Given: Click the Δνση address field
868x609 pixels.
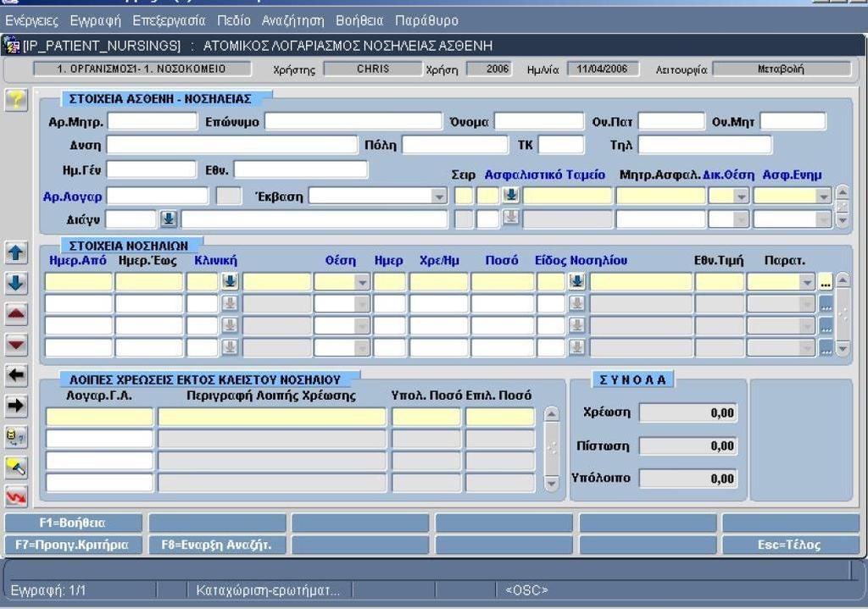Looking at the screenshot, I should 232,145.
